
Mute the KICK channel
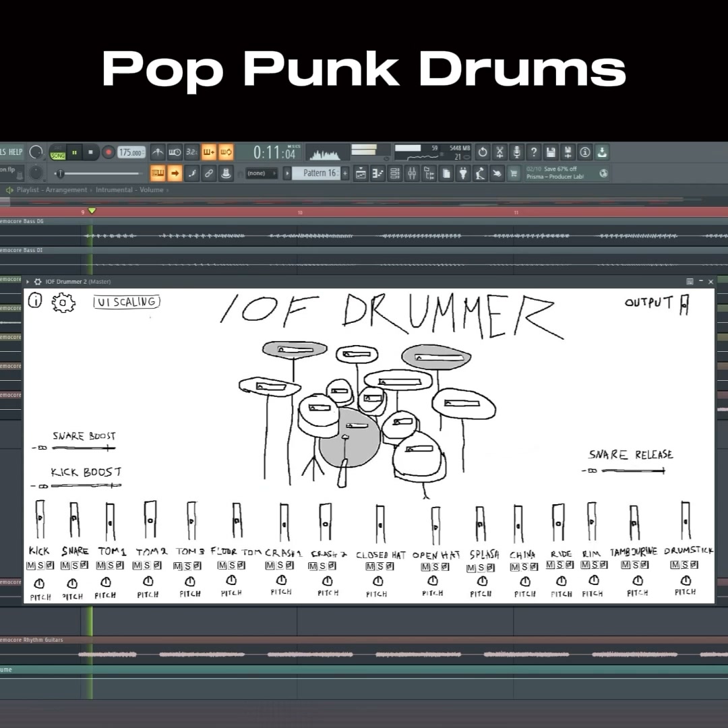(x=30, y=566)
